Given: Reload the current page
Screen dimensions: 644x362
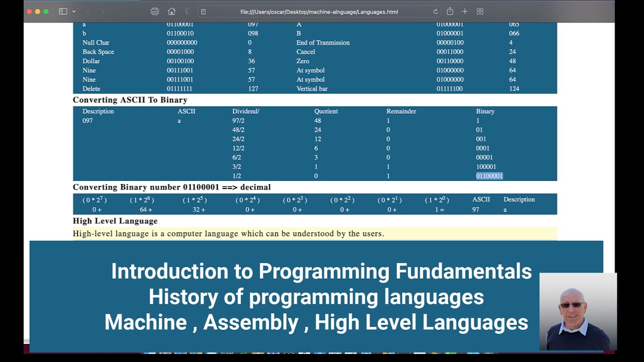Looking at the screenshot, I should (436, 12).
